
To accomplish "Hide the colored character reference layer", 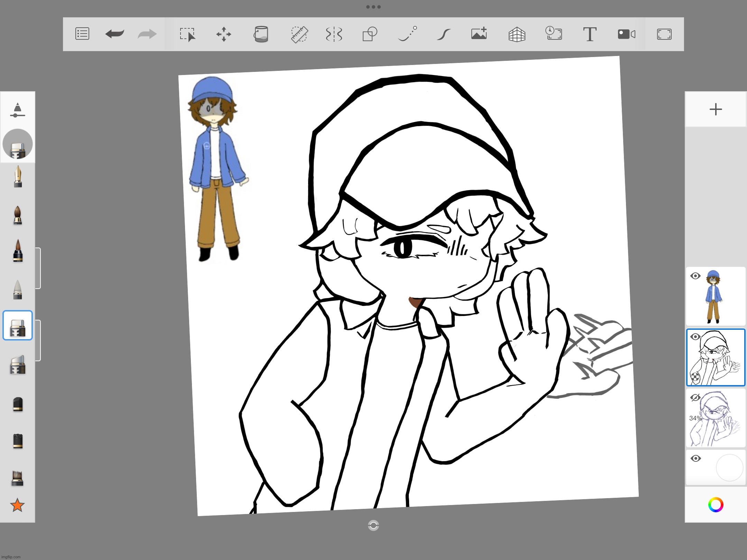I will click(x=695, y=276).
